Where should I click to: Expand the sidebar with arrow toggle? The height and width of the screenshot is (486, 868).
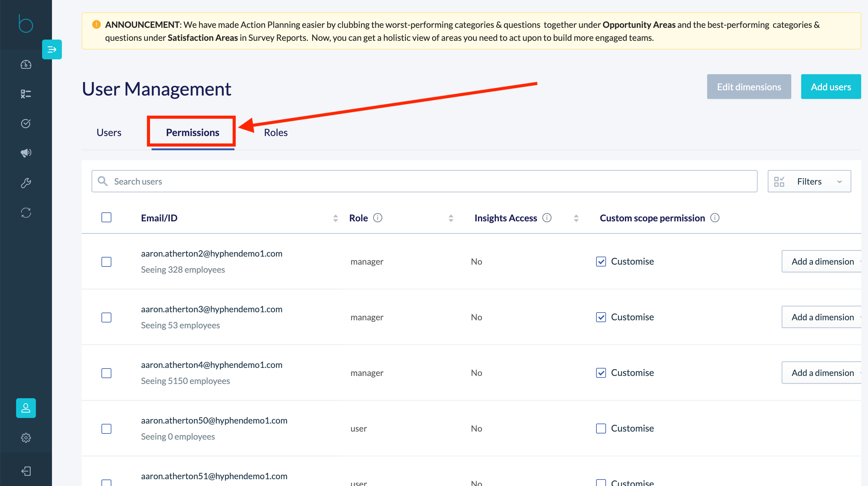click(x=52, y=49)
